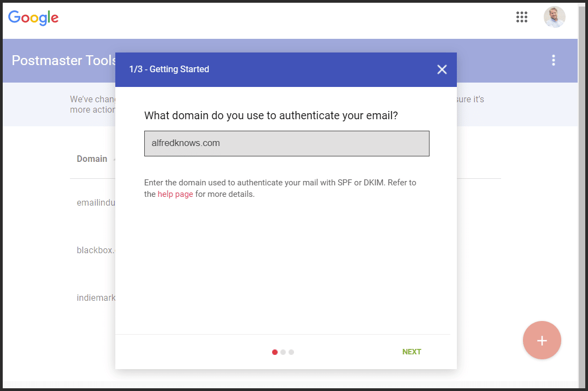Click the Domain column header
Viewport: 588px width, 391px height.
pyautogui.click(x=92, y=159)
